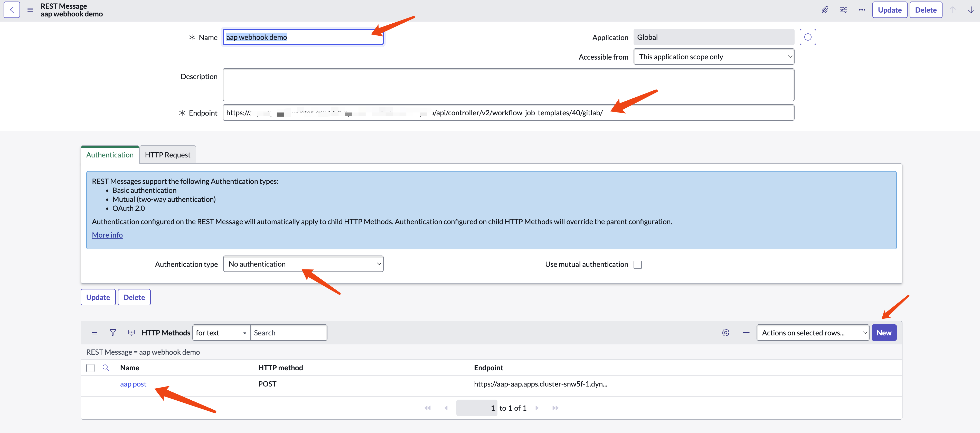Viewport: 980px width, 433px height.
Task: Open the list personalize gear icon
Action: tap(725, 333)
